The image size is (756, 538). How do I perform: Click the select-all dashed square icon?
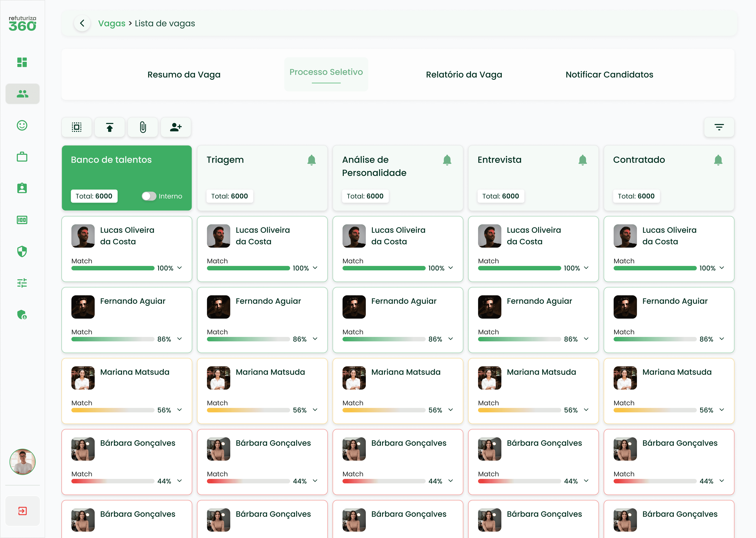click(77, 127)
